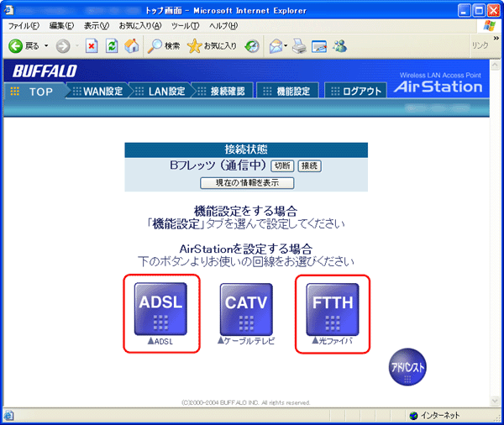Open Favorites star in toolbar

click(x=194, y=46)
